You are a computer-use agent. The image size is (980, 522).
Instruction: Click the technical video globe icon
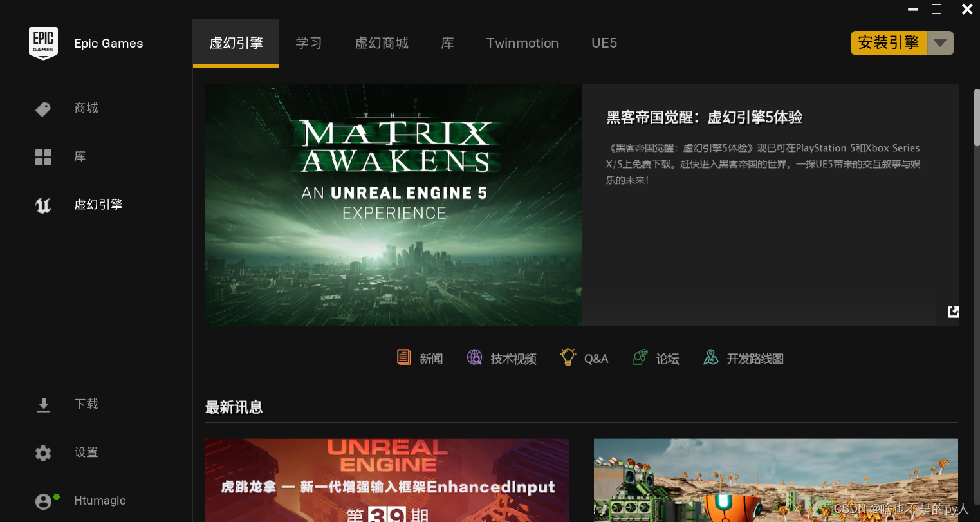tap(474, 357)
